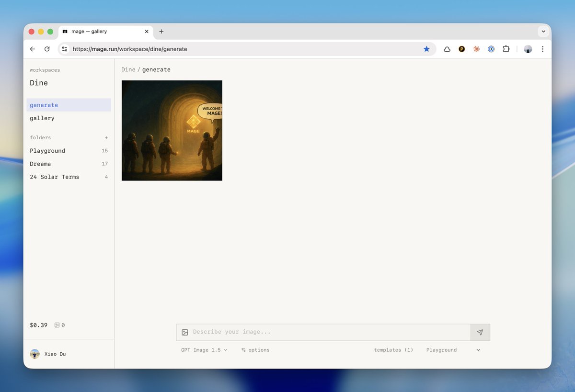This screenshot has height=392, width=575.
Task: Open the Chrome three-dot menu
Action: point(542,49)
